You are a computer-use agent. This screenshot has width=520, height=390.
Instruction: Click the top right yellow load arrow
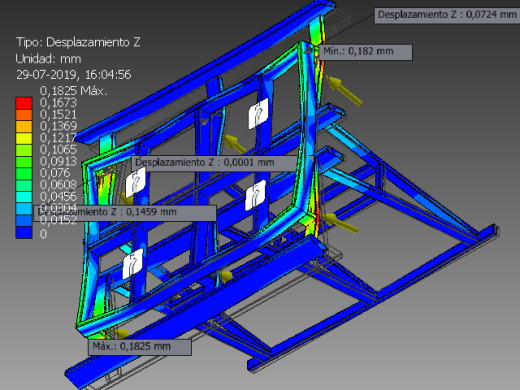coord(344,90)
